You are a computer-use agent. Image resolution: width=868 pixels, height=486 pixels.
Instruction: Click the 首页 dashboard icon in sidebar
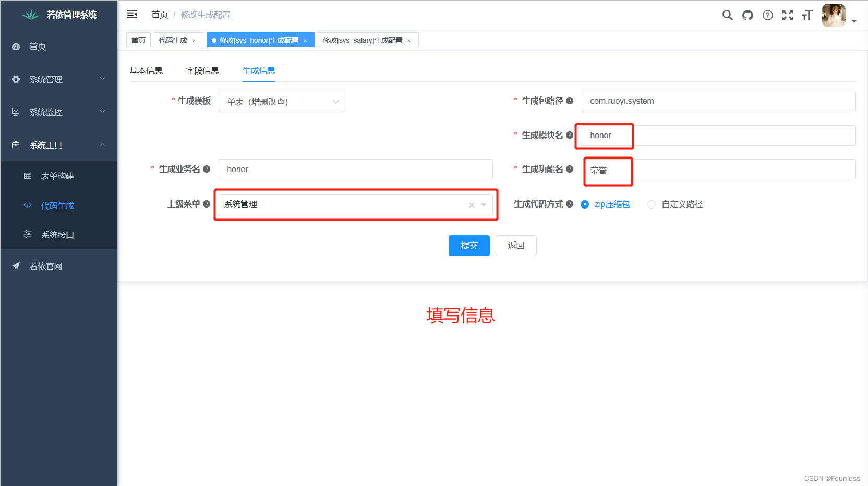16,46
